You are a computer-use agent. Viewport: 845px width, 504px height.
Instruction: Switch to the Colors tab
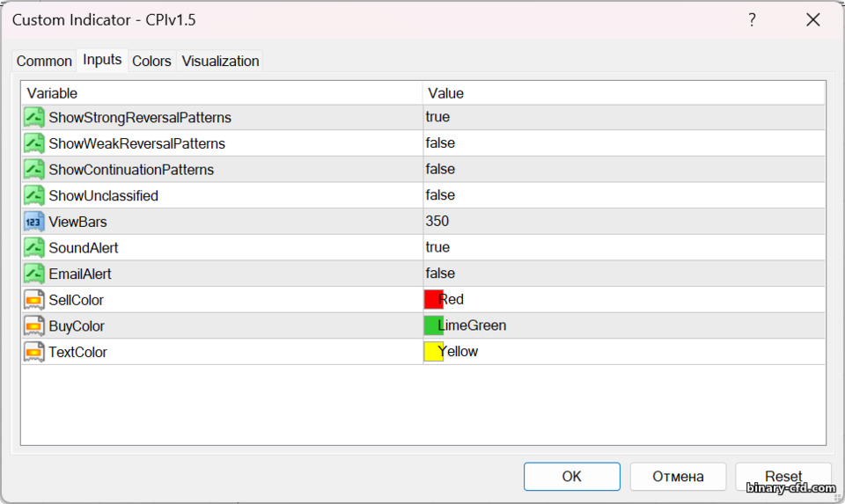151,61
